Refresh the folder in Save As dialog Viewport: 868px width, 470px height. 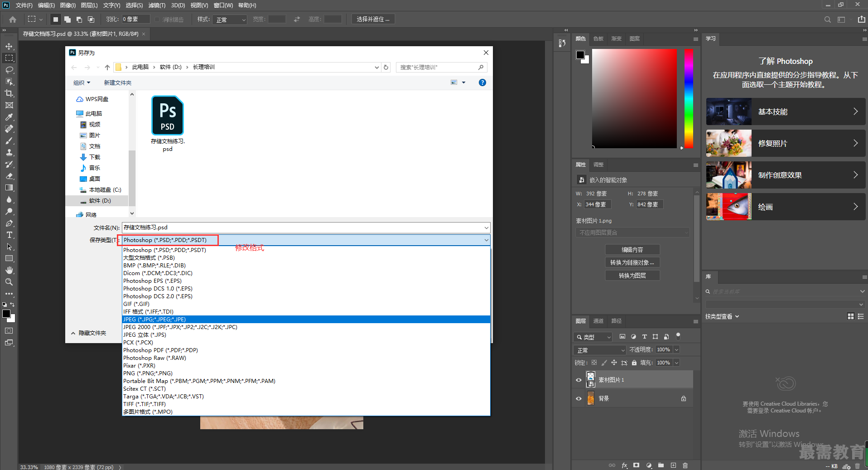(x=386, y=67)
